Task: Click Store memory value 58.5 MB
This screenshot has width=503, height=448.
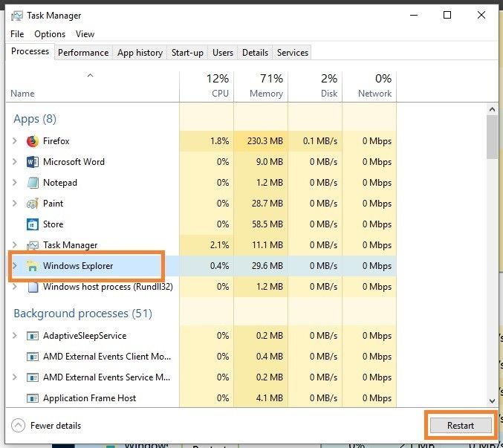Action: coord(267,224)
